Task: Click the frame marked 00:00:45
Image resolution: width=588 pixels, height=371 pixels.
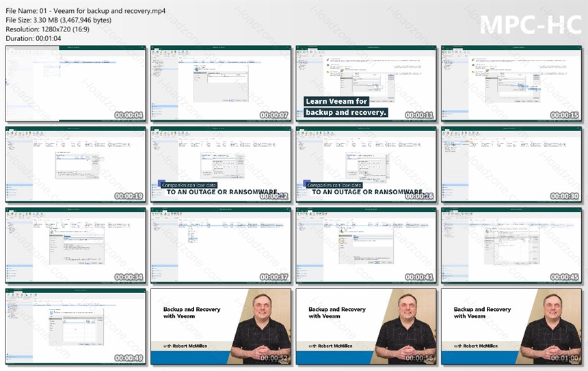Action: [x=511, y=245]
